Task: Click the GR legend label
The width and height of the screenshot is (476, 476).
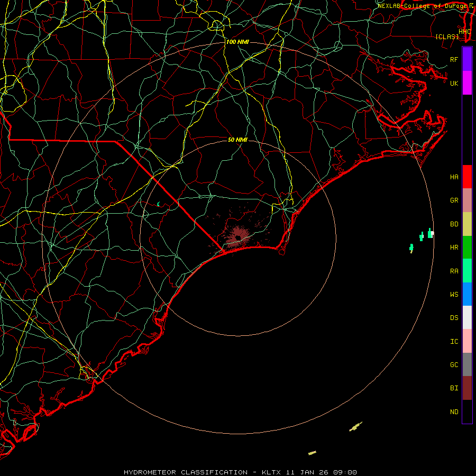Action: (x=454, y=200)
